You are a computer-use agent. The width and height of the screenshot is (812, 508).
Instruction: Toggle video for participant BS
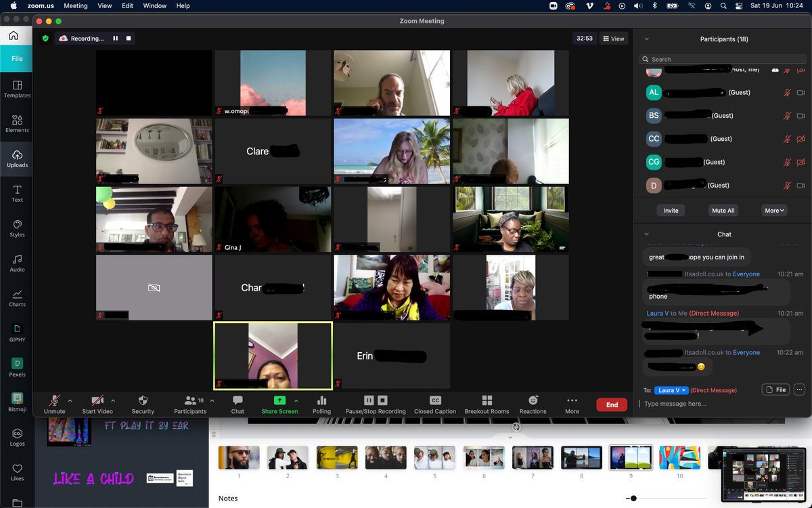(x=801, y=116)
